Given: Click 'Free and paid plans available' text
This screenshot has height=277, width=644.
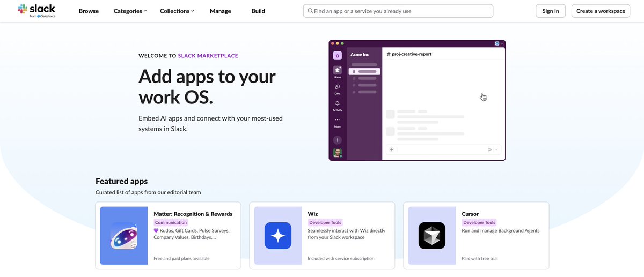Looking at the screenshot, I should coord(181,258).
